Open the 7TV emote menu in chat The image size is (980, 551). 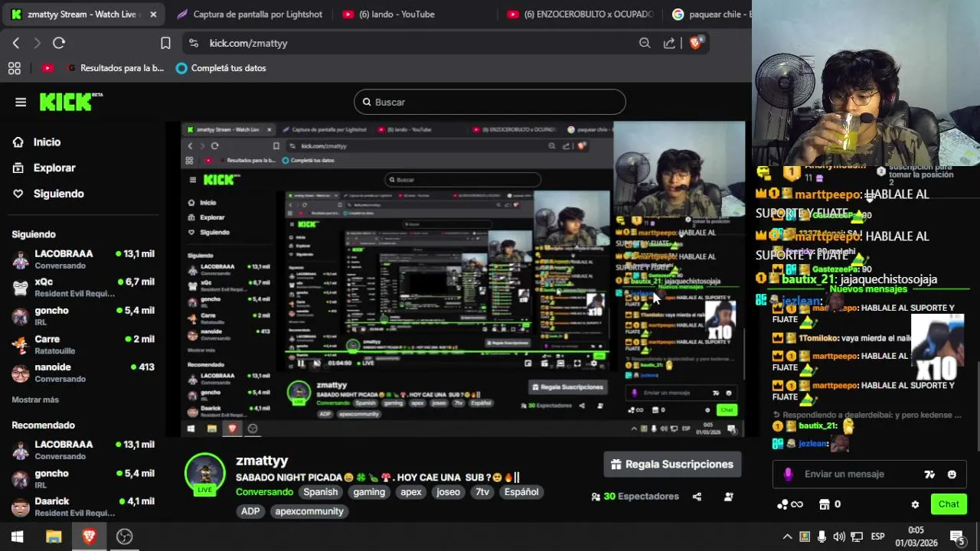pos(929,474)
